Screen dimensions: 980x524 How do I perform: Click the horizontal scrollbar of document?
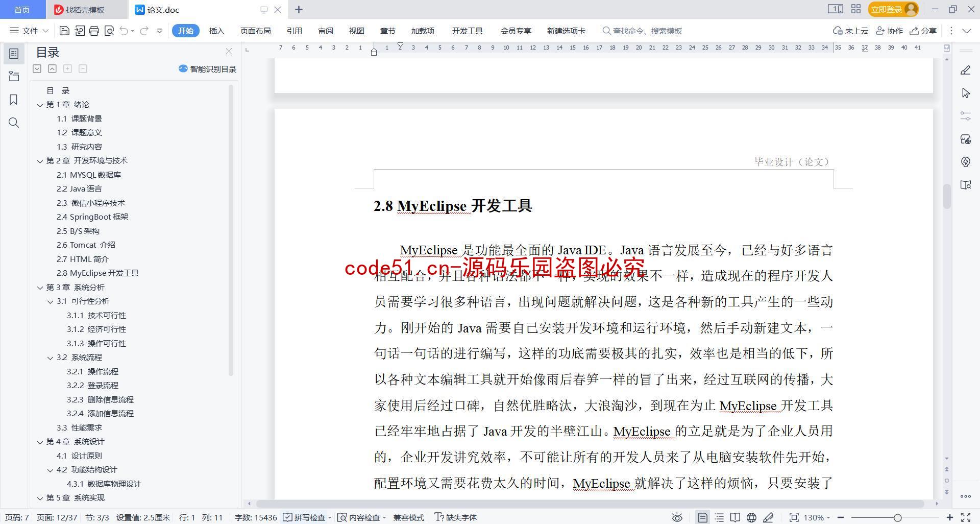point(590,504)
